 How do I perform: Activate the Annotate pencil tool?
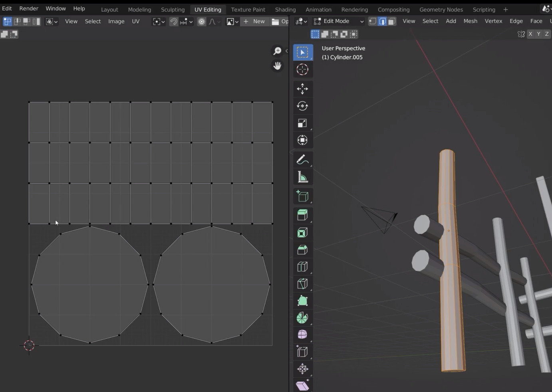click(x=302, y=160)
